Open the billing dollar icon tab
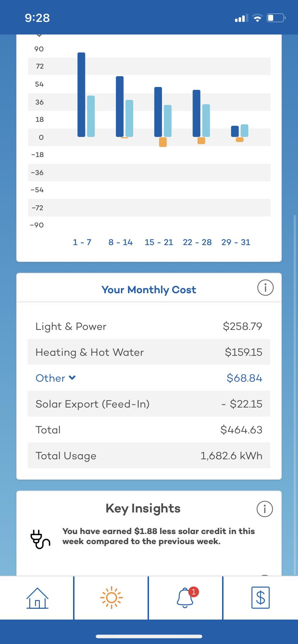Image resolution: width=298 pixels, height=644 pixels. tap(260, 598)
